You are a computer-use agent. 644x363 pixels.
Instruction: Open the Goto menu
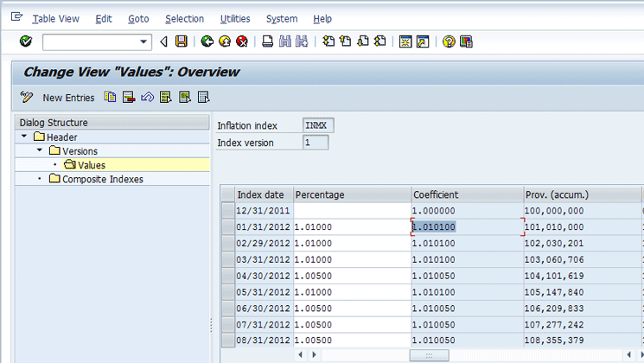(x=138, y=19)
